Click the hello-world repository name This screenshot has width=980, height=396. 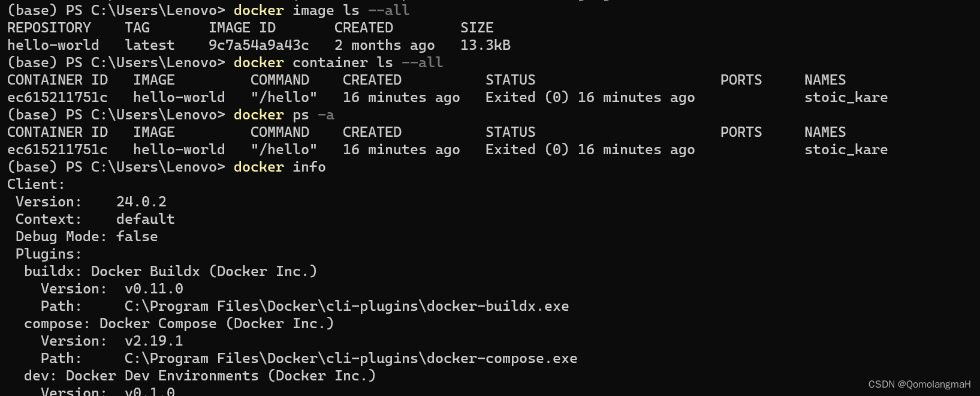pos(53,45)
